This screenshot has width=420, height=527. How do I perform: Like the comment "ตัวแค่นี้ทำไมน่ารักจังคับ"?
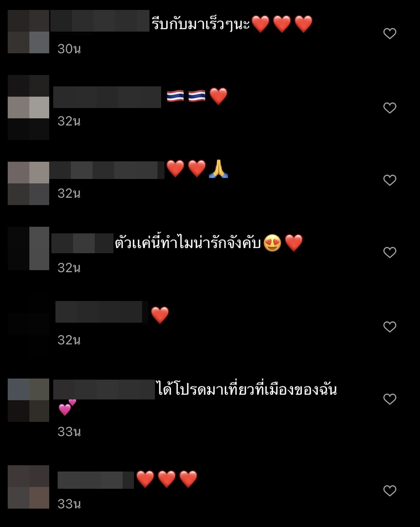390,252
